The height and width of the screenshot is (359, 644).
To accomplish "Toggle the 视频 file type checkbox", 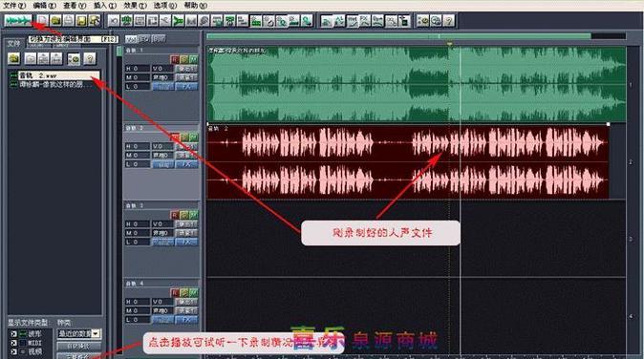I will coord(13,351).
